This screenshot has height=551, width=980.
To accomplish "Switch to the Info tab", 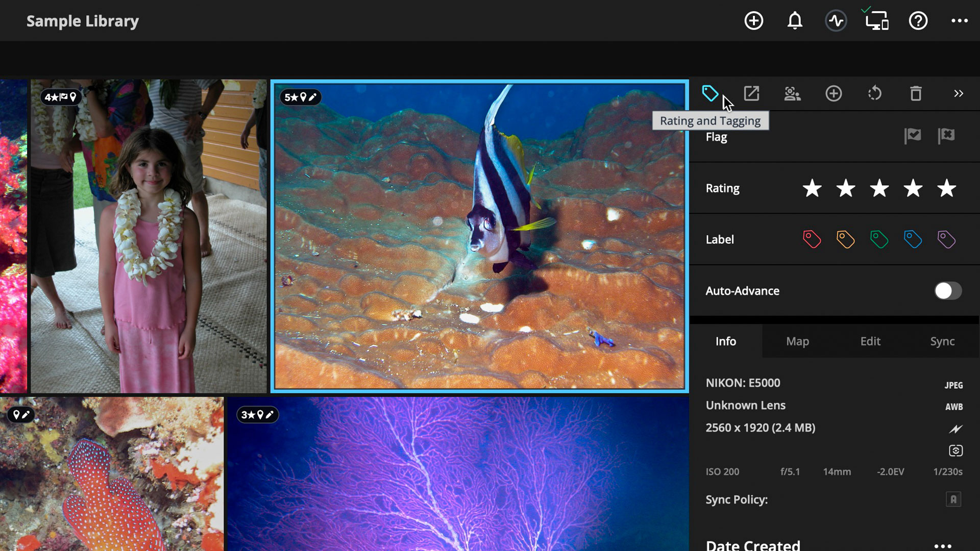I will [x=726, y=341].
